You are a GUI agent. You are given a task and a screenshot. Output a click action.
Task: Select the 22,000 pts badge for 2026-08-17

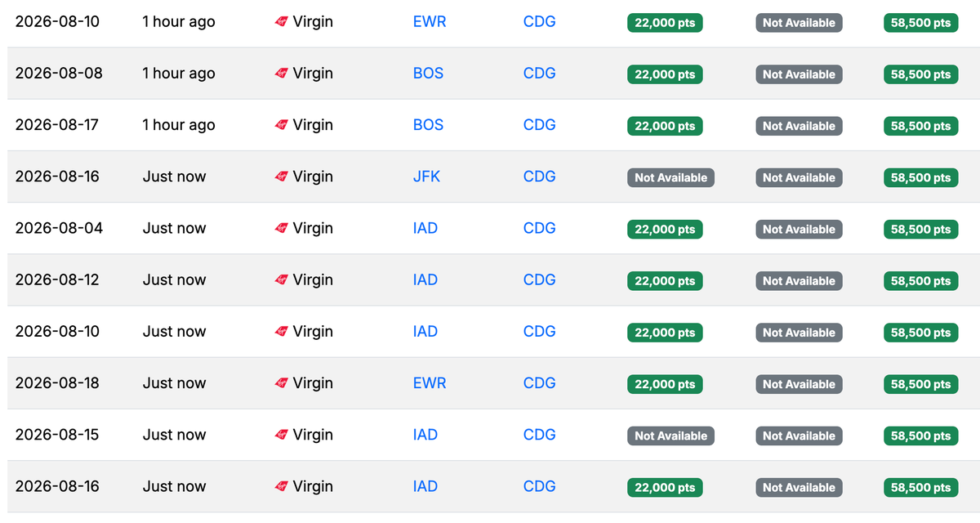point(665,126)
